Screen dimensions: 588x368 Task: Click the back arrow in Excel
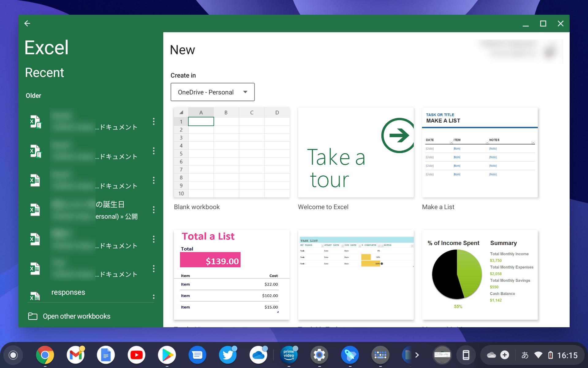tap(27, 23)
